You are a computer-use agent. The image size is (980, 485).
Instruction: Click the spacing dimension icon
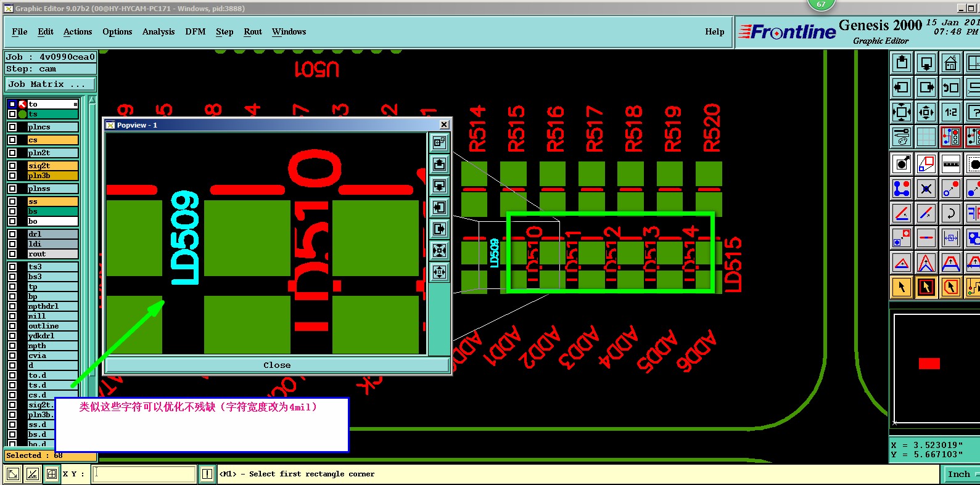951,238
